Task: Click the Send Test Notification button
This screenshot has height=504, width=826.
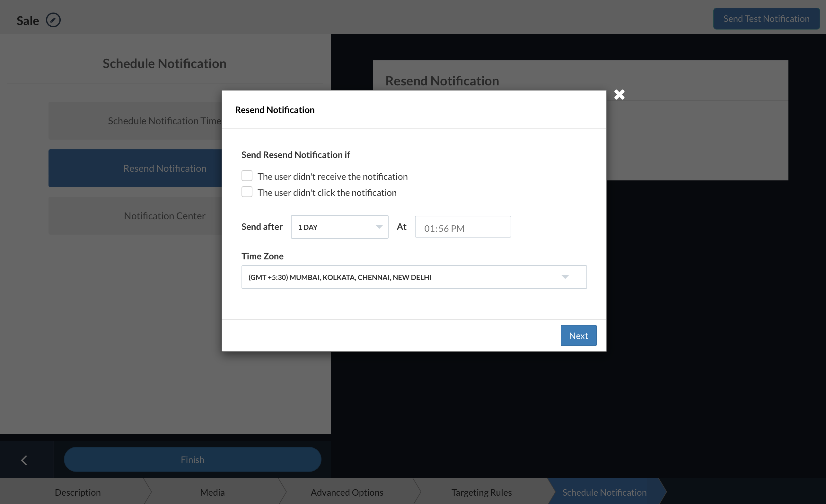Action: click(x=766, y=19)
